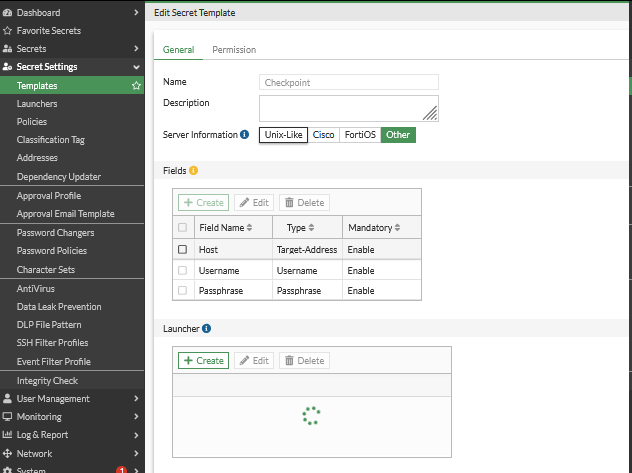Check the Username row checkbox
632x473 pixels.
[x=183, y=270]
